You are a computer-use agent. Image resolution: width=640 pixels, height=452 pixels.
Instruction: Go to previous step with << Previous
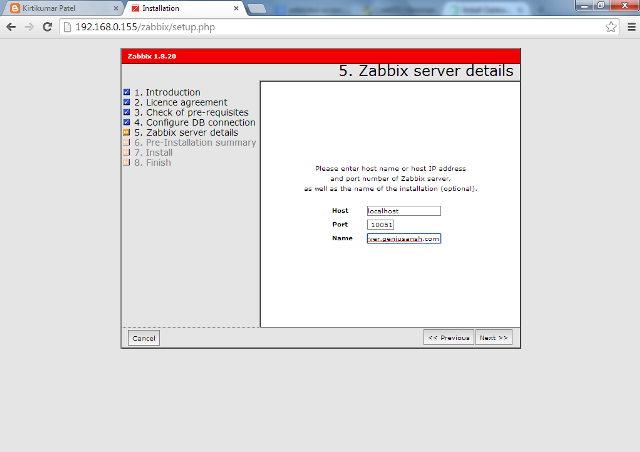click(449, 337)
